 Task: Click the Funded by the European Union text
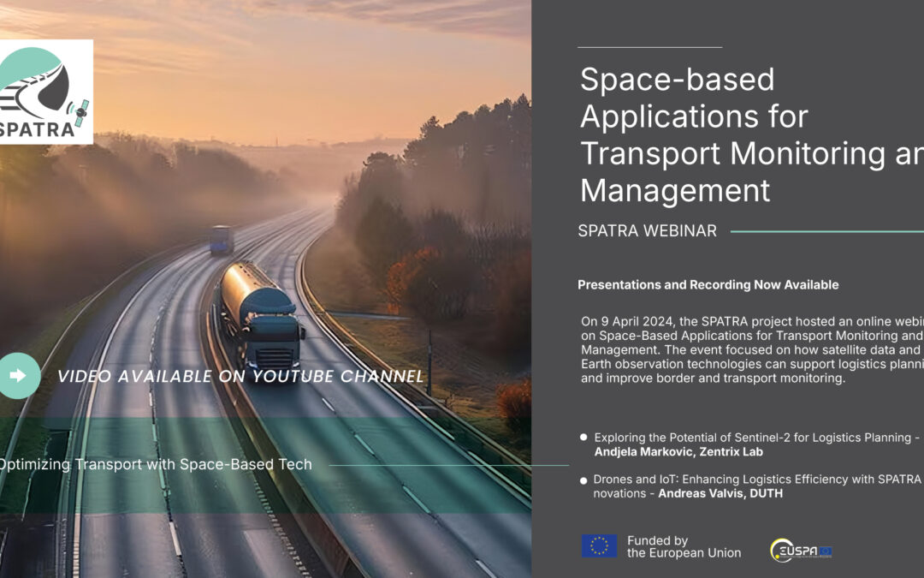tap(684, 546)
